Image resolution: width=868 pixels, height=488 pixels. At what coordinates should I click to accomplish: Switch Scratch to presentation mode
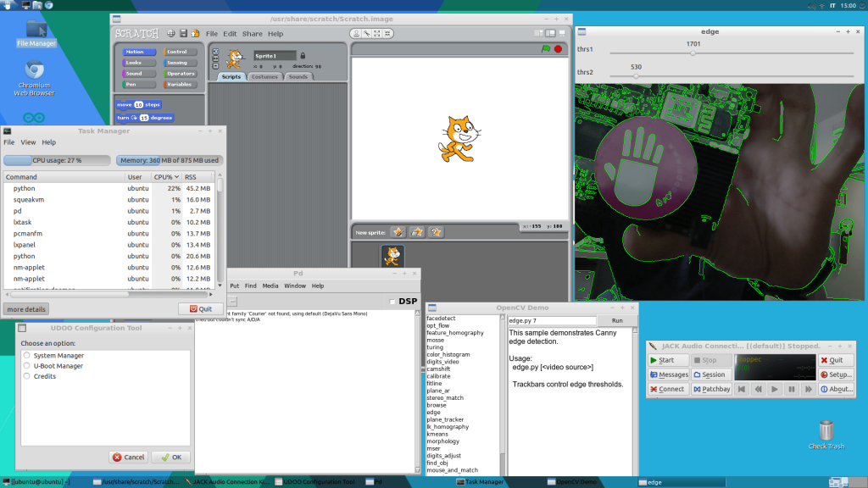tap(562, 33)
